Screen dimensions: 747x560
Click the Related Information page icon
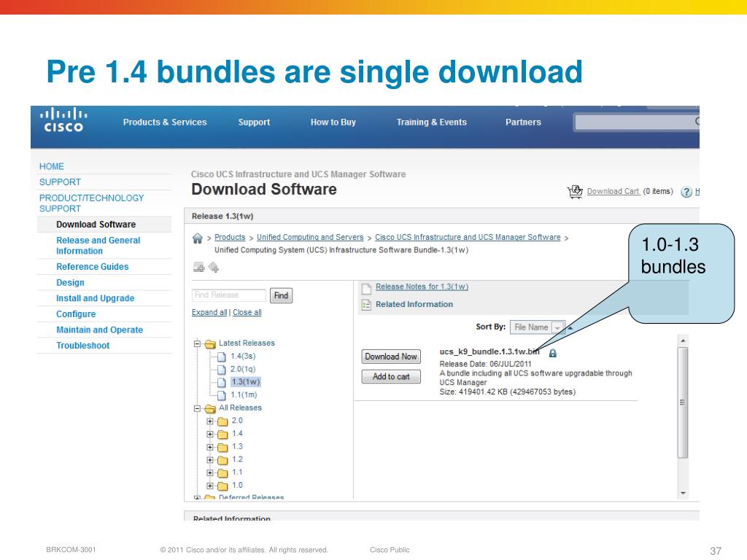click(366, 305)
